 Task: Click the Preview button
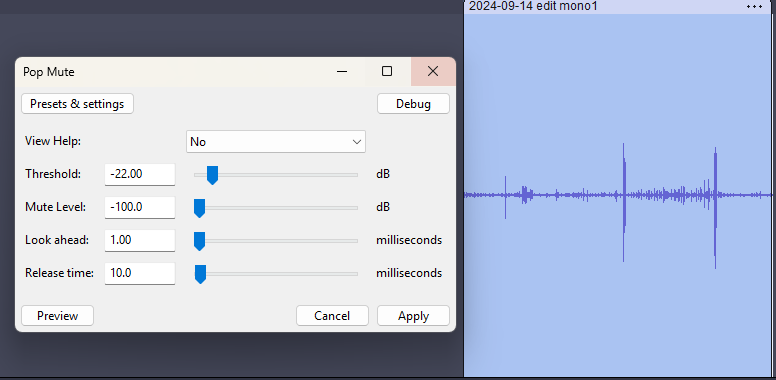(x=57, y=316)
